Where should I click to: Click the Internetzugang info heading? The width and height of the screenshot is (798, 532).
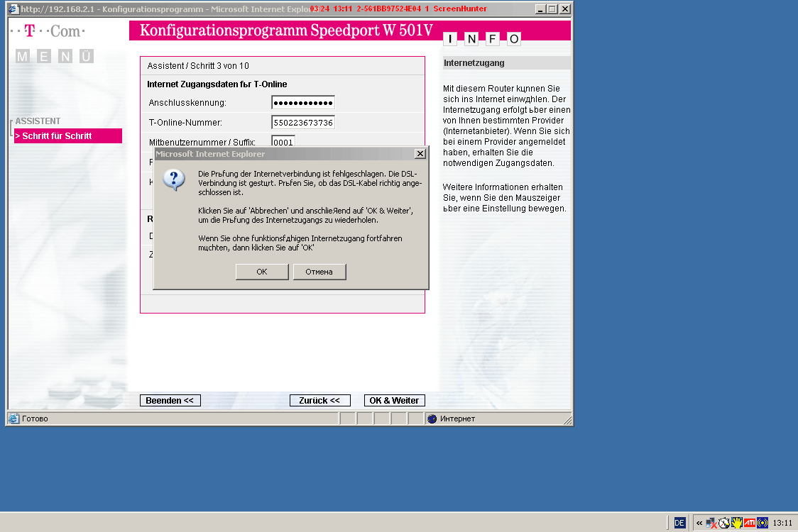pyautogui.click(x=474, y=63)
